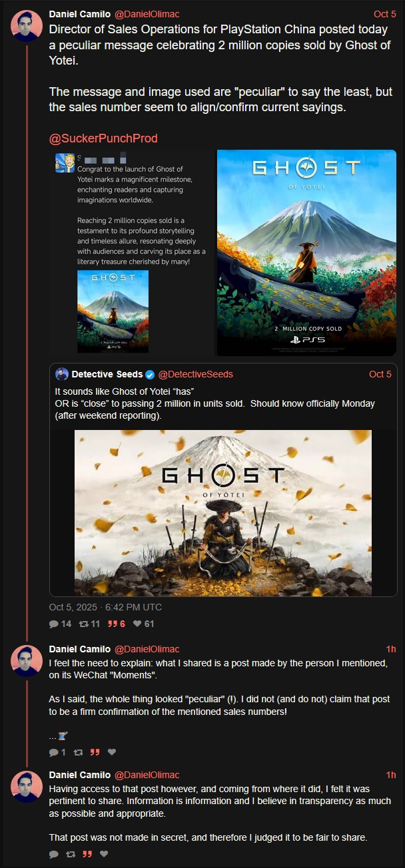Screen dimensions: 405x868
Task: Like the last 'Having access' post
Action: pyautogui.click(x=104, y=854)
